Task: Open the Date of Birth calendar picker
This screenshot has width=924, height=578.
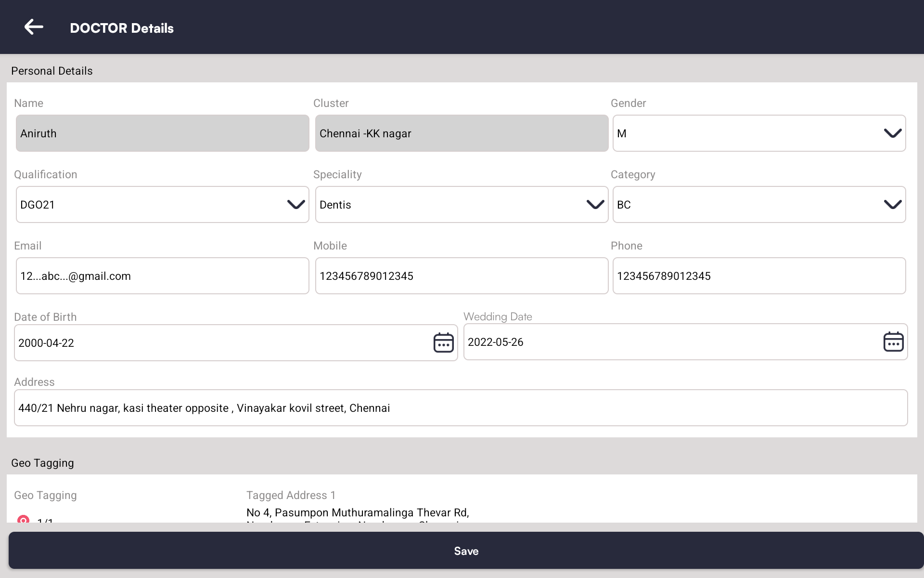Action: point(443,342)
